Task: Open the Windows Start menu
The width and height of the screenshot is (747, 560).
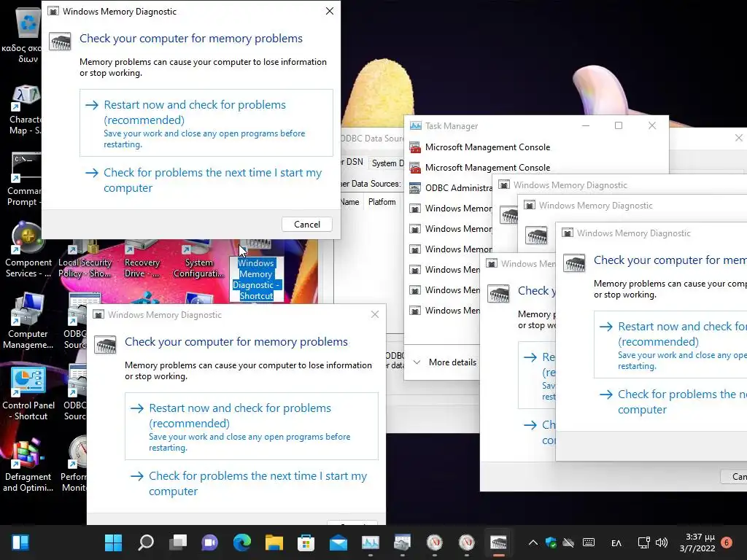Action: pyautogui.click(x=113, y=542)
